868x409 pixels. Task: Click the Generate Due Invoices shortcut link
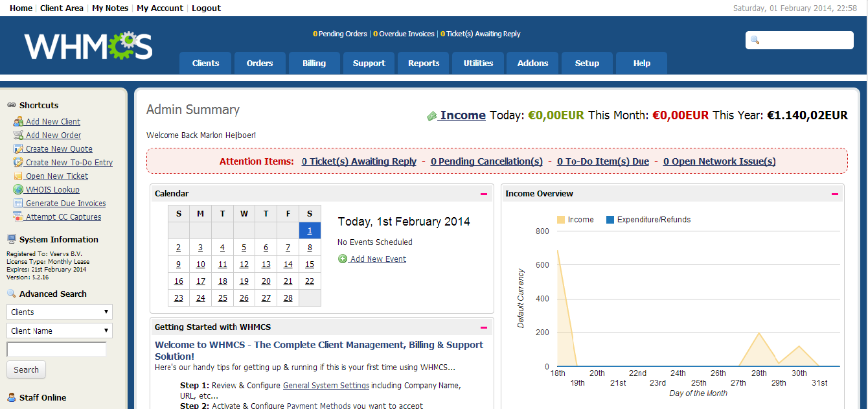tap(65, 204)
